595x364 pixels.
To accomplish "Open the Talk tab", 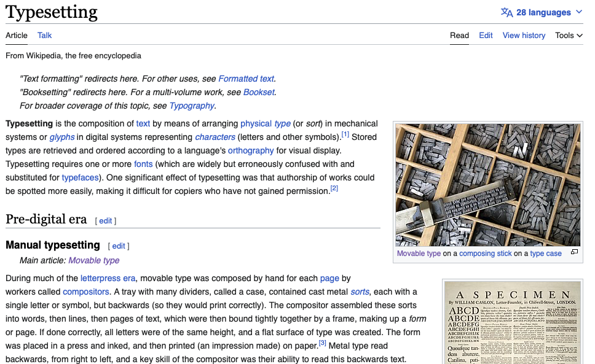I will (44, 35).
